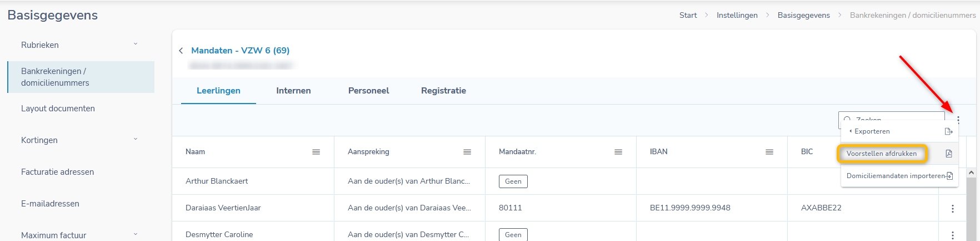
Task: Click BIC value AXABBE22
Action: [821, 208]
